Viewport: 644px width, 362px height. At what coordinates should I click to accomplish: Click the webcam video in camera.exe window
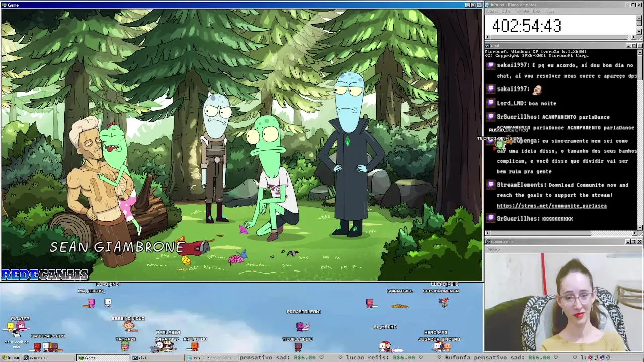563,302
